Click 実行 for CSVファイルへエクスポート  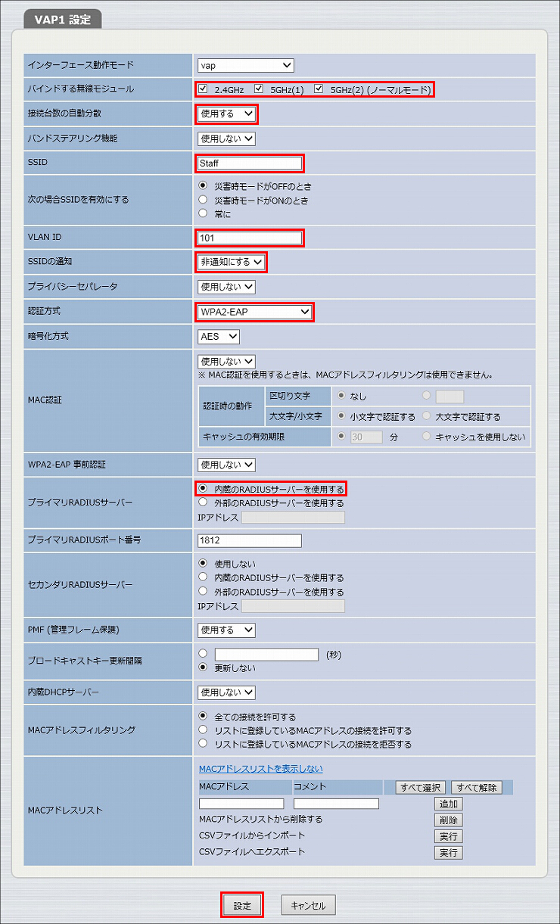449,853
